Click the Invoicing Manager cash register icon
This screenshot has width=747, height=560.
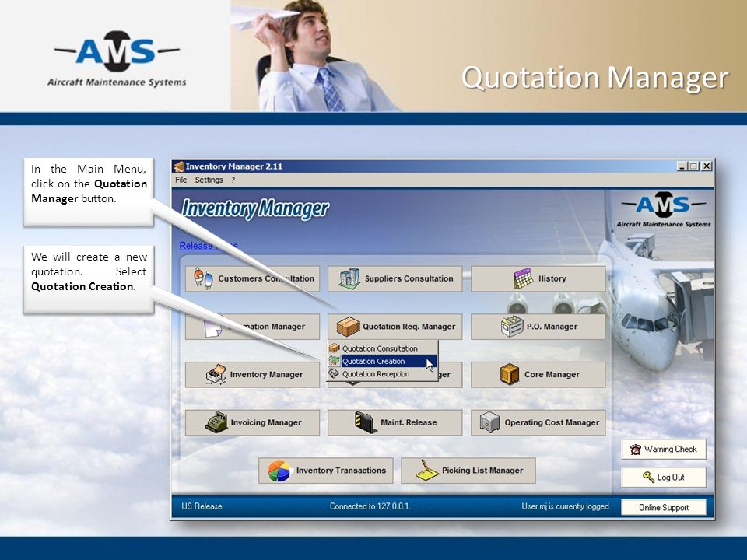click(216, 422)
